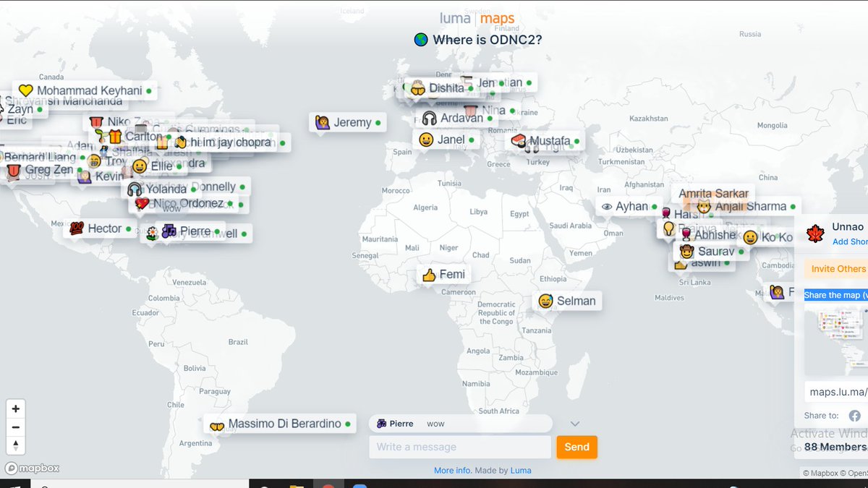Click the sweating smiley beside Selman
Viewport: 868px width, 488px height.
pos(546,301)
